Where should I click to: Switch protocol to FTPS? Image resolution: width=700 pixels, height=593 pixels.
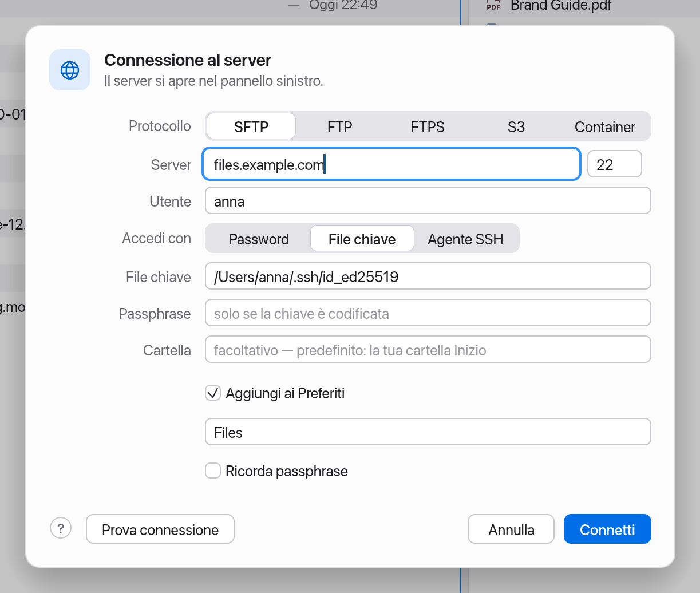point(428,126)
